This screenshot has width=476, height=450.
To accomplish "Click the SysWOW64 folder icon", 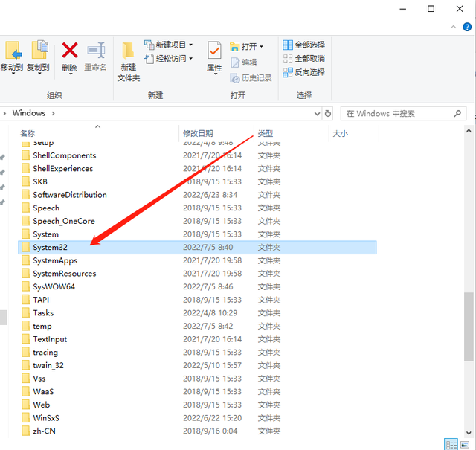I will click(25, 286).
